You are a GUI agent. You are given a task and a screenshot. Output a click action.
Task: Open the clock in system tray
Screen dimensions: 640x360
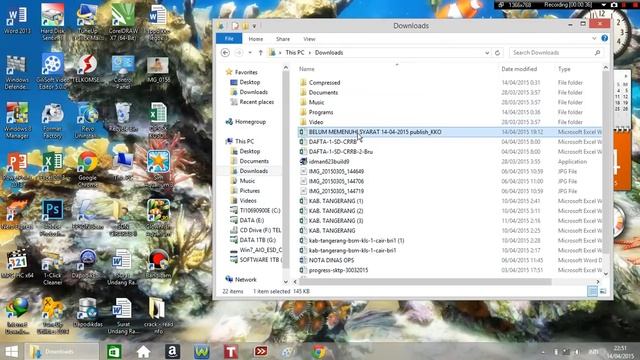(620, 352)
